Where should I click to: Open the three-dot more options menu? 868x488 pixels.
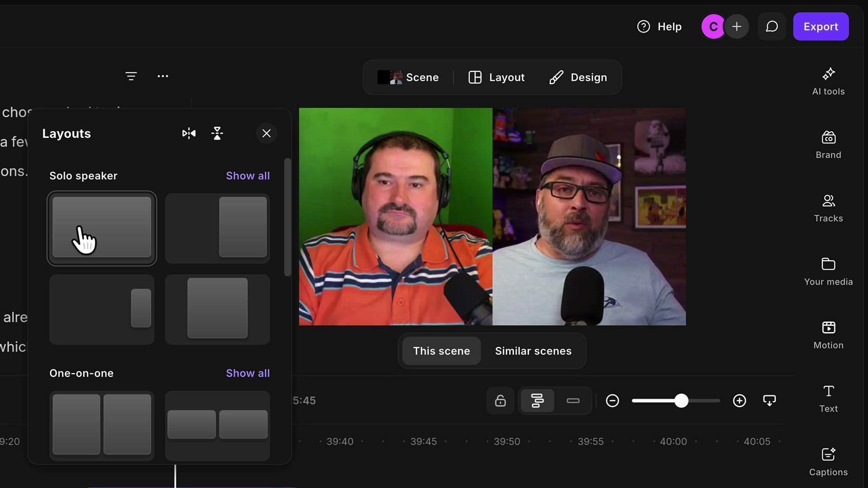(x=163, y=76)
